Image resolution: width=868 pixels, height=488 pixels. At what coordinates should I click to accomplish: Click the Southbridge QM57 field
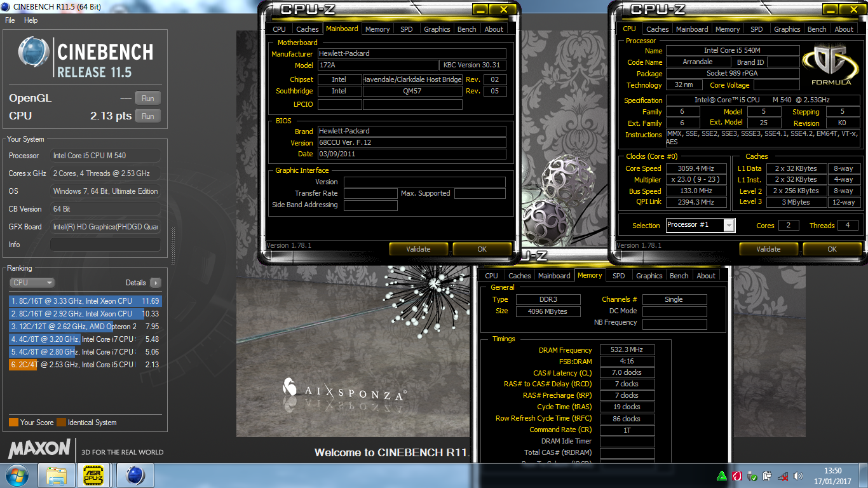click(412, 91)
